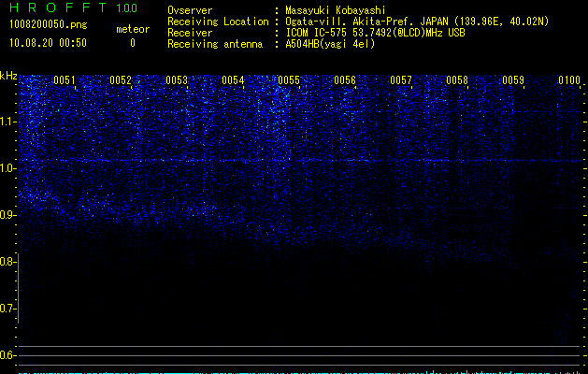This screenshot has width=588, height=374.
Task: Click the 0057 time marker
Action: click(x=401, y=80)
